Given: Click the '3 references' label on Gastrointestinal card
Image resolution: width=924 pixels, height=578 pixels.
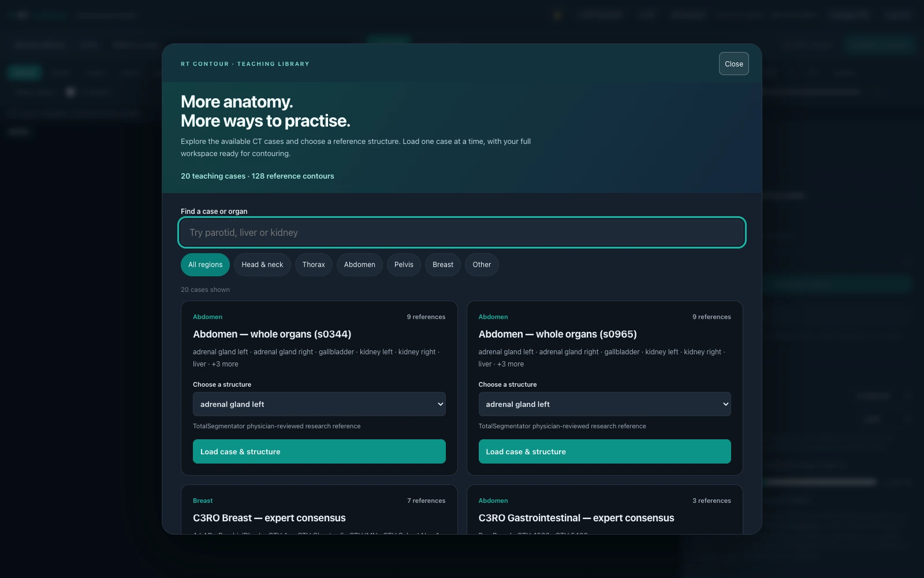Looking at the screenshot, I should click(711, 501).
